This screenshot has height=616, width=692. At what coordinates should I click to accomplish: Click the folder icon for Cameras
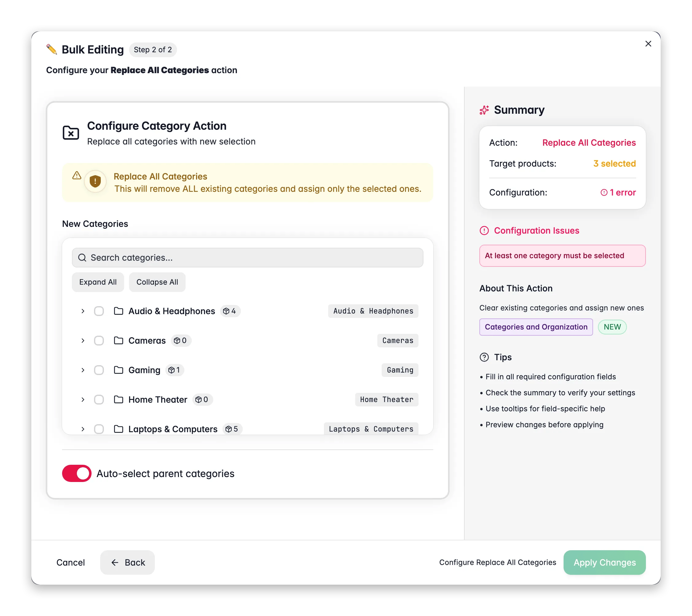coord(119,340)
